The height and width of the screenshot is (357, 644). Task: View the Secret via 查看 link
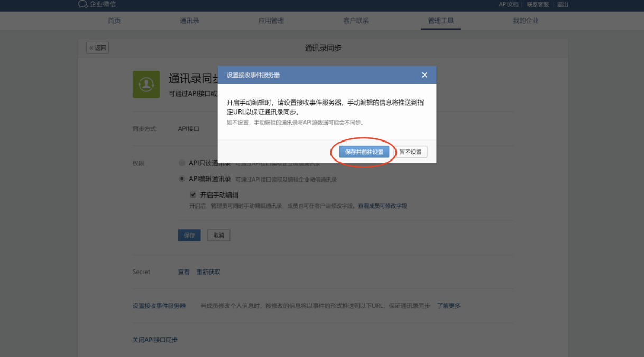(x=183, y=272)
